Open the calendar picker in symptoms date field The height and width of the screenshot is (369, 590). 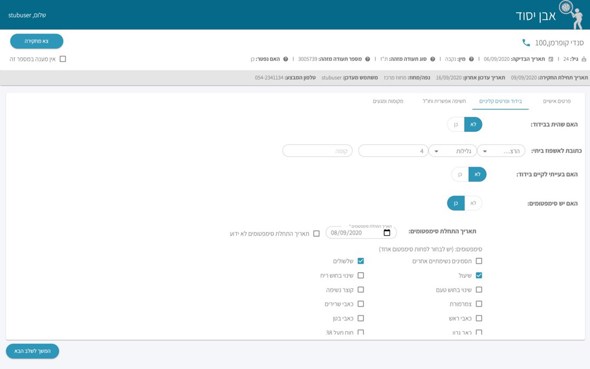[386, 233]
